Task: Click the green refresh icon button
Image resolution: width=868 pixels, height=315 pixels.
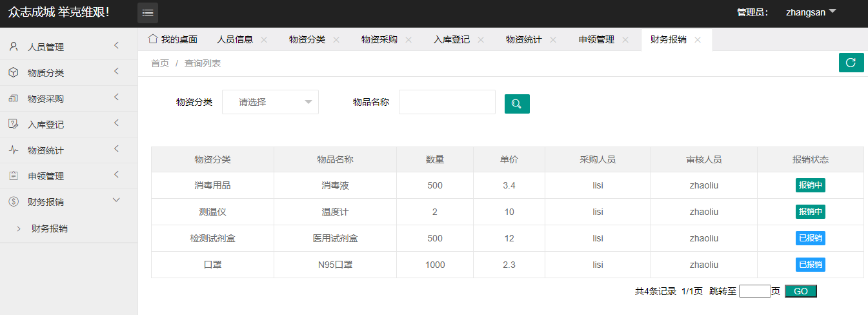Action: point(851,63)
